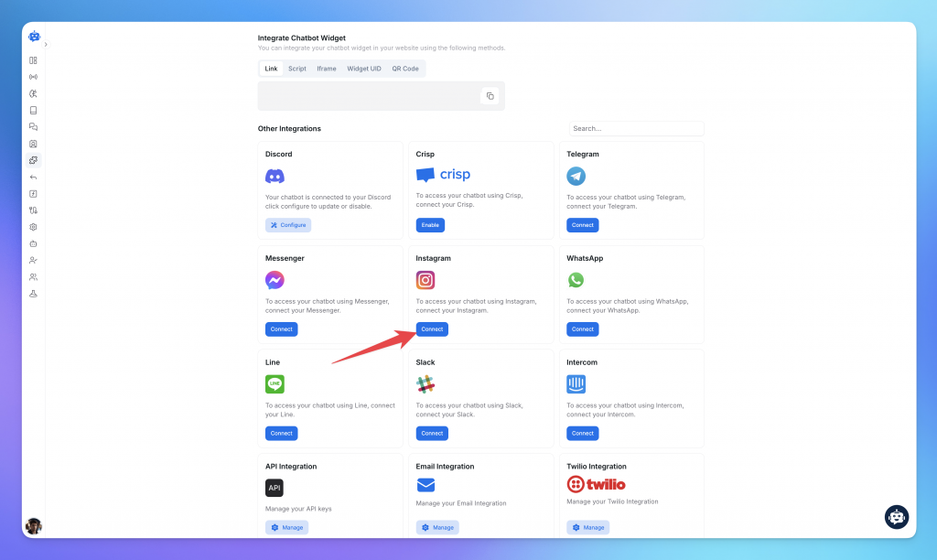
Task: Connect the Line integration
Action: pyautogui.click(x=282, y=434)
